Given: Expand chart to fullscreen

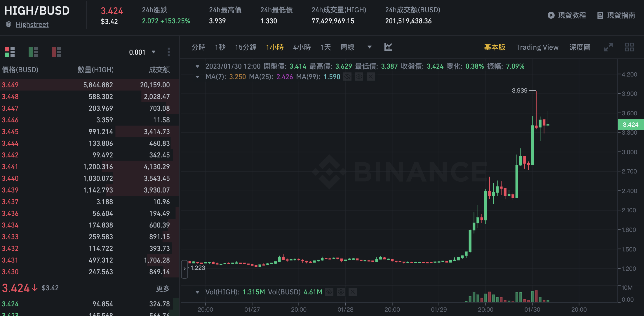Looking at the screenshot, I should pyautogui.click(x=608, y=47).
